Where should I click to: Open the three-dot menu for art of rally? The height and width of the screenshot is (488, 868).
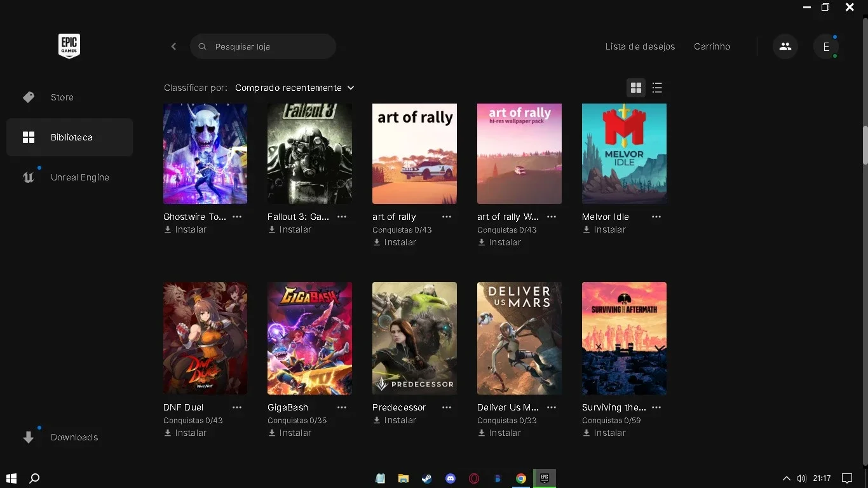tap(447, 217)
